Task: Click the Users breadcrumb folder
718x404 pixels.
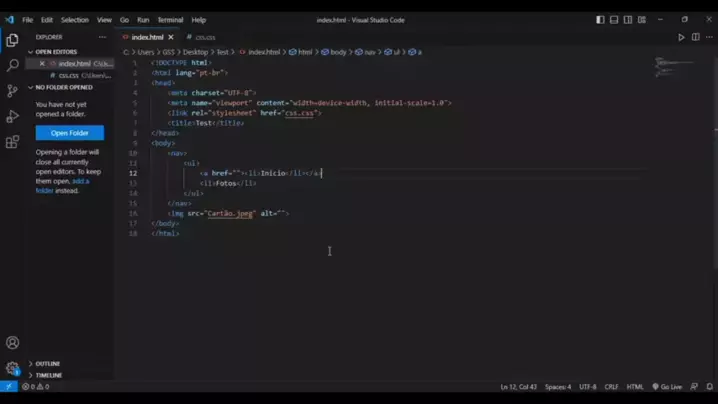Action: 146,52
